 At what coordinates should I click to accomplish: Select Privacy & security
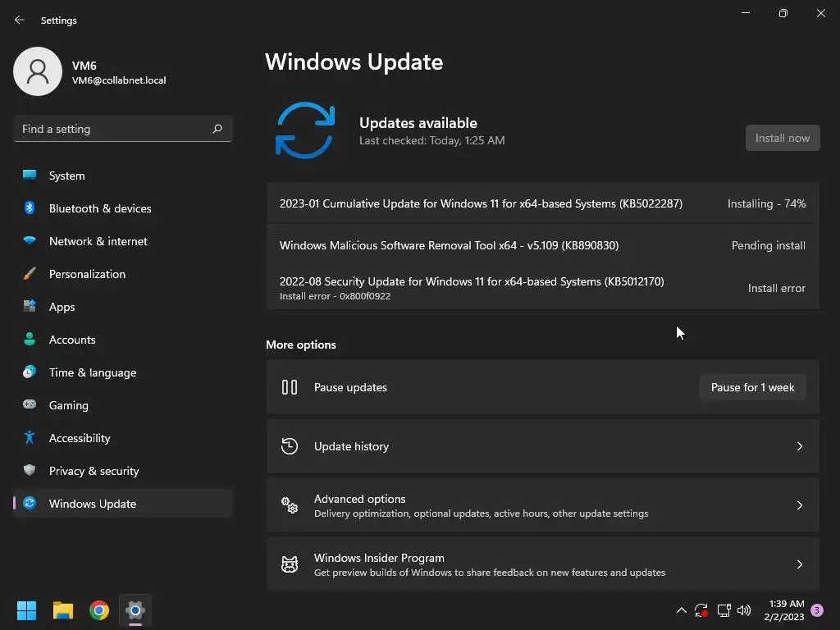(x=123, y=471)
